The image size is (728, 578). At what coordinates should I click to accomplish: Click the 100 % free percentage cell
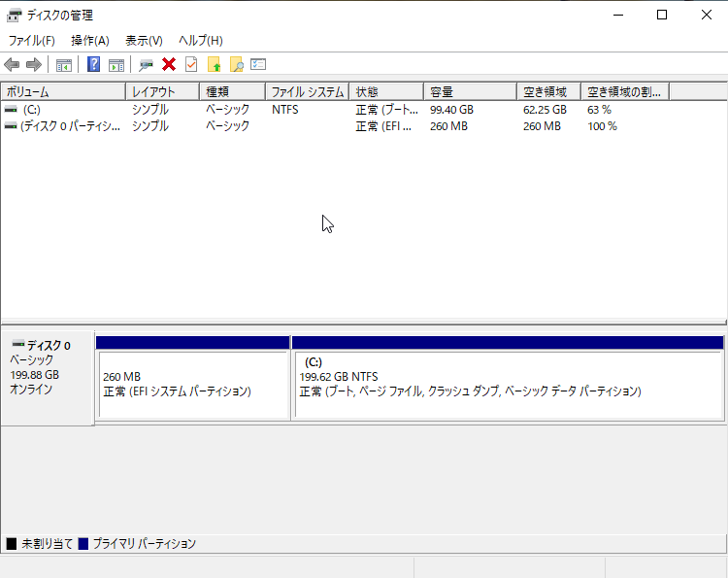(x=602, y=126)
